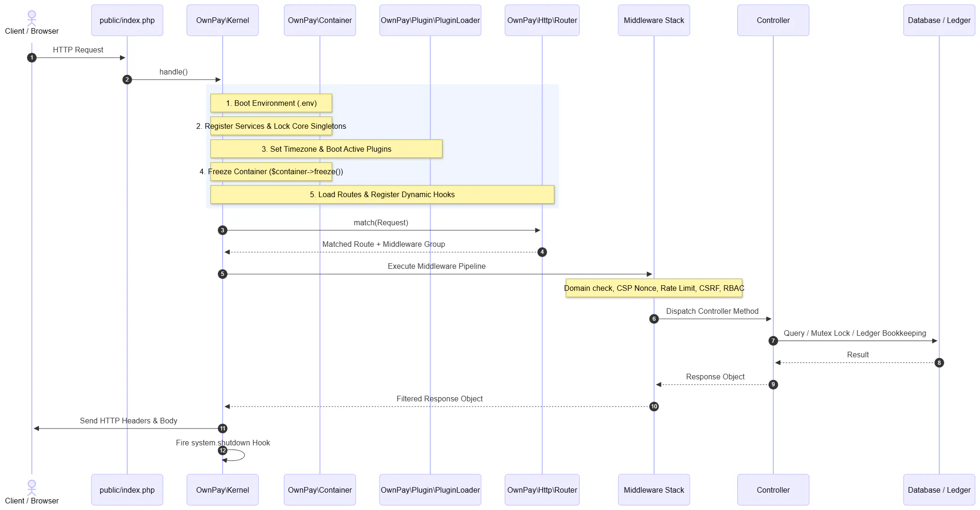This screenshot has height=510, width=980.
Task: Click the "Set Timezone & Boot Active Plugins" note
Action: pyautogui.click(x=326, y=149)
